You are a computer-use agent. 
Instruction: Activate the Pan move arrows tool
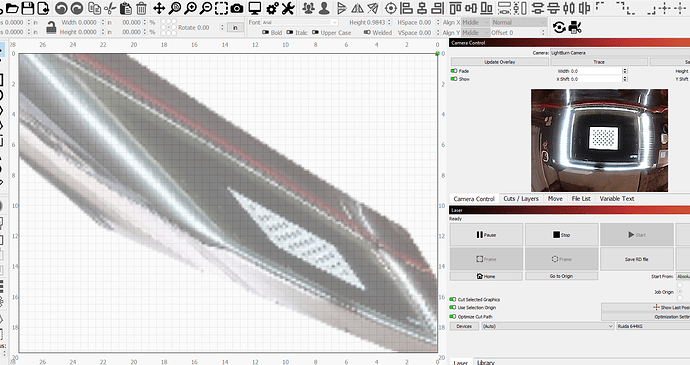159,8
